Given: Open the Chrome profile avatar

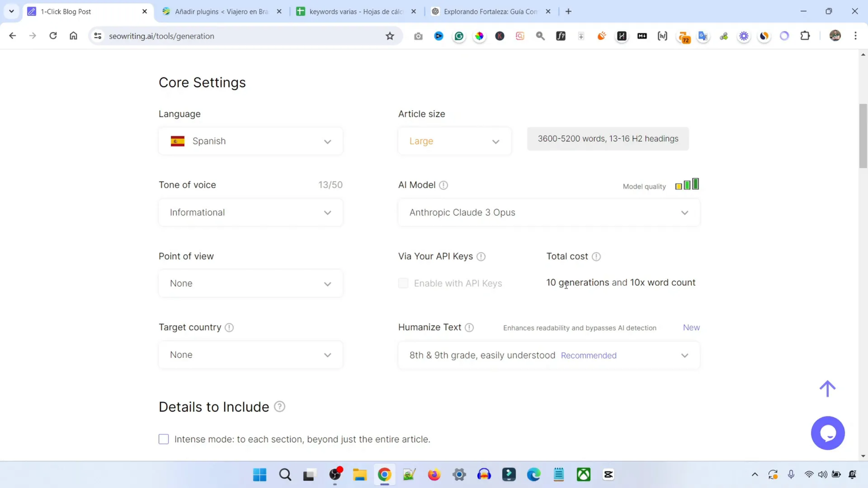Looking at the screenshot, I should click(834, 36).
